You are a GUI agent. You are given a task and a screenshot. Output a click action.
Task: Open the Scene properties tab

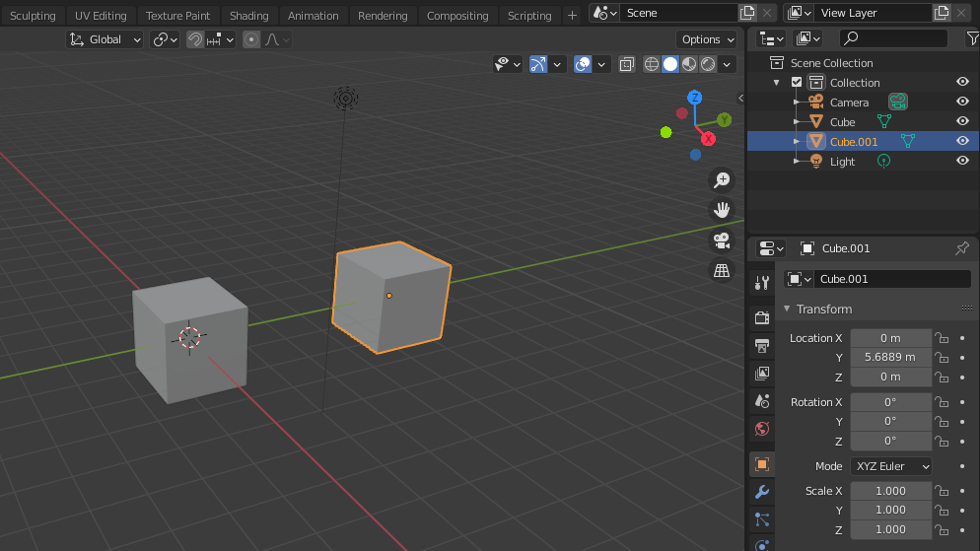pyautogui.click(x=762, y=401)
